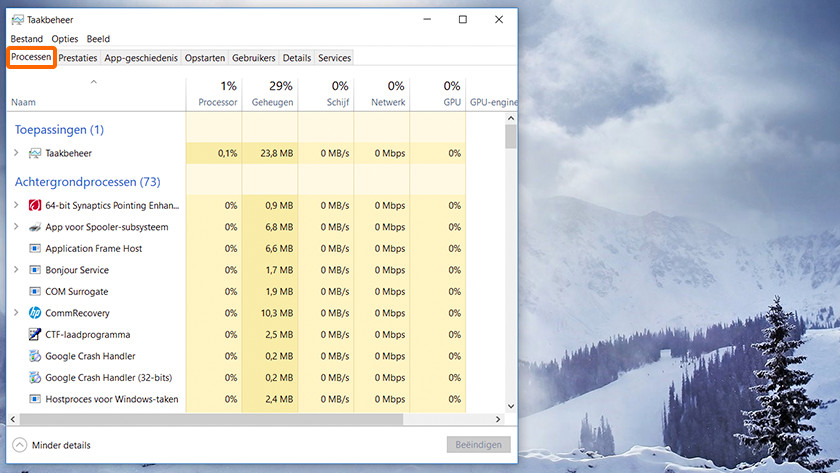Click the vertical scrollbar down arrow

point(510,406)
